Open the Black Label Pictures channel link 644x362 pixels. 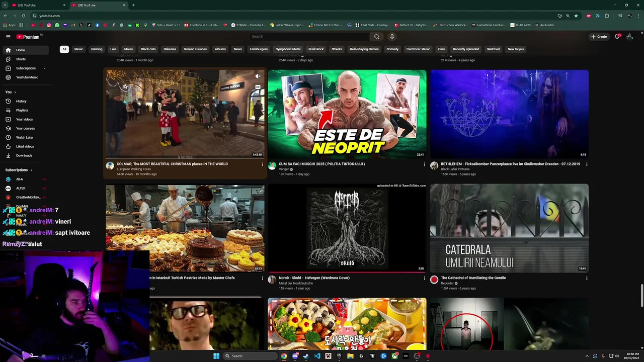click(x=455, y=169)
